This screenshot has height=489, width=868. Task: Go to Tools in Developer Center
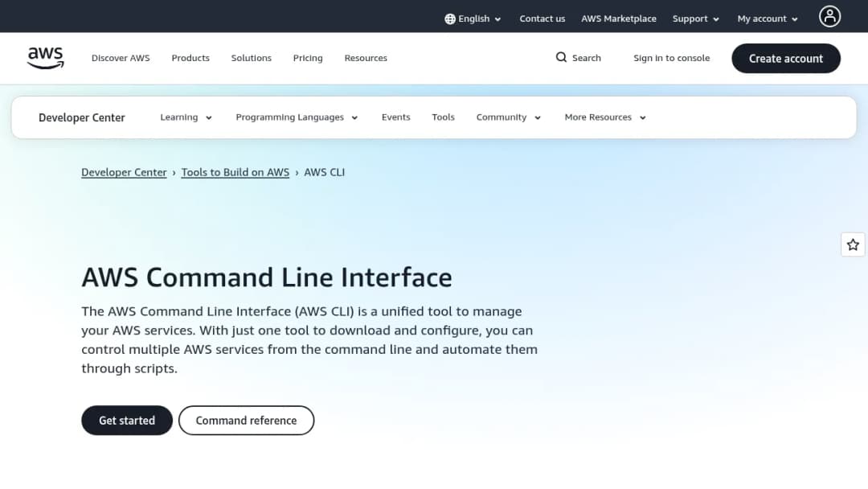click(x=443, y=117)
